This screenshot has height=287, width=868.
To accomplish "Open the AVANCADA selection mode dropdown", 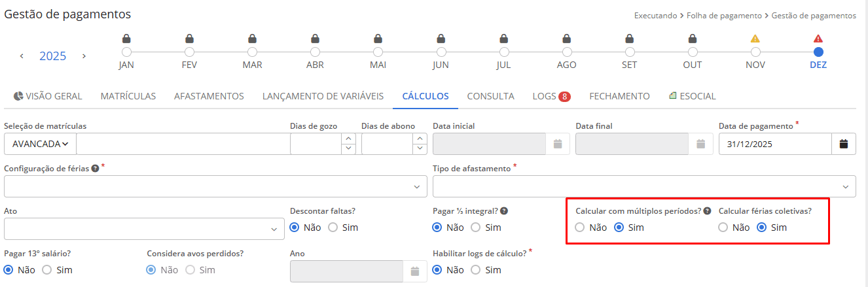I will 40,144.
